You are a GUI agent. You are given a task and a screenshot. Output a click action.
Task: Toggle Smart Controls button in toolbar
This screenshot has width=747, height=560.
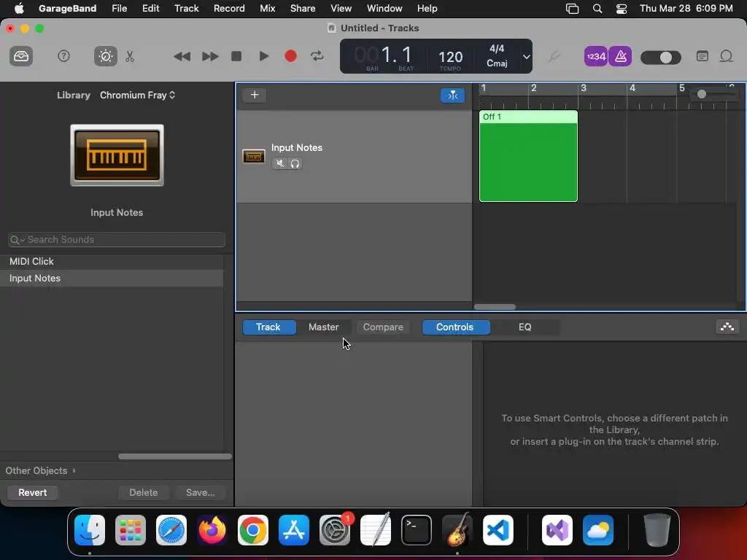pyautogui.click(x=105, y=56)
